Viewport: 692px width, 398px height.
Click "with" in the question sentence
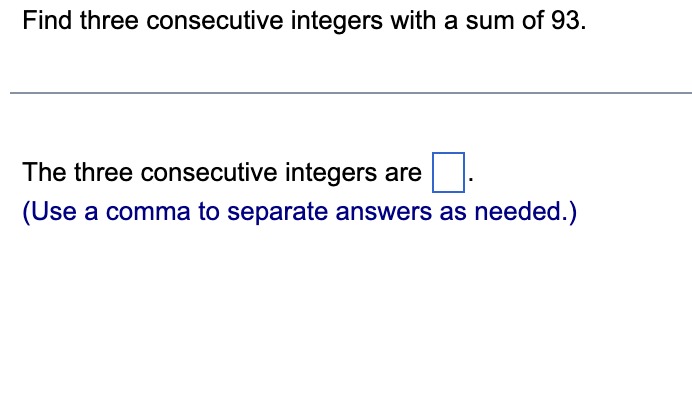point(413,20)
